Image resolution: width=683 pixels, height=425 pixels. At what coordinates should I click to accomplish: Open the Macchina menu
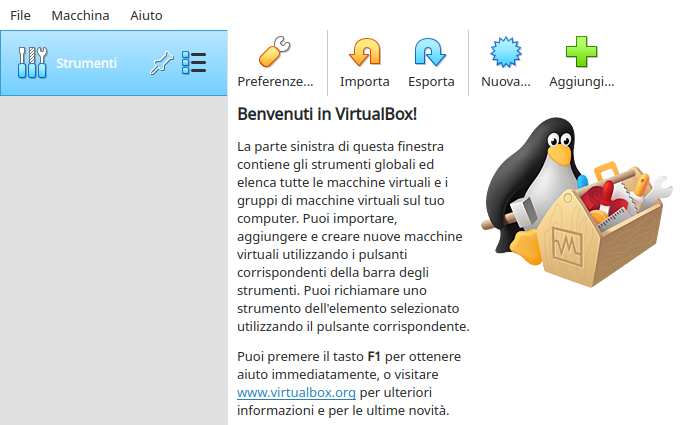80,16
